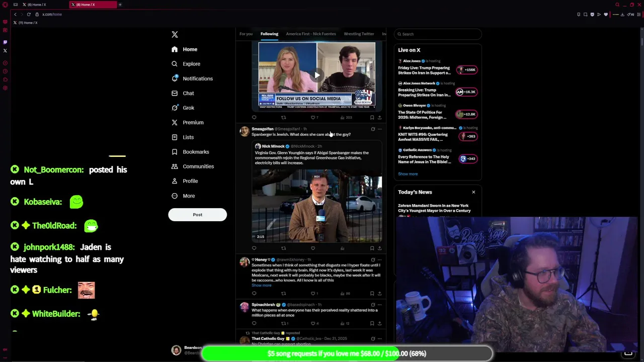Repost Honey's post
The height and width of the screenshot is (362, 644).
(283, 294)
